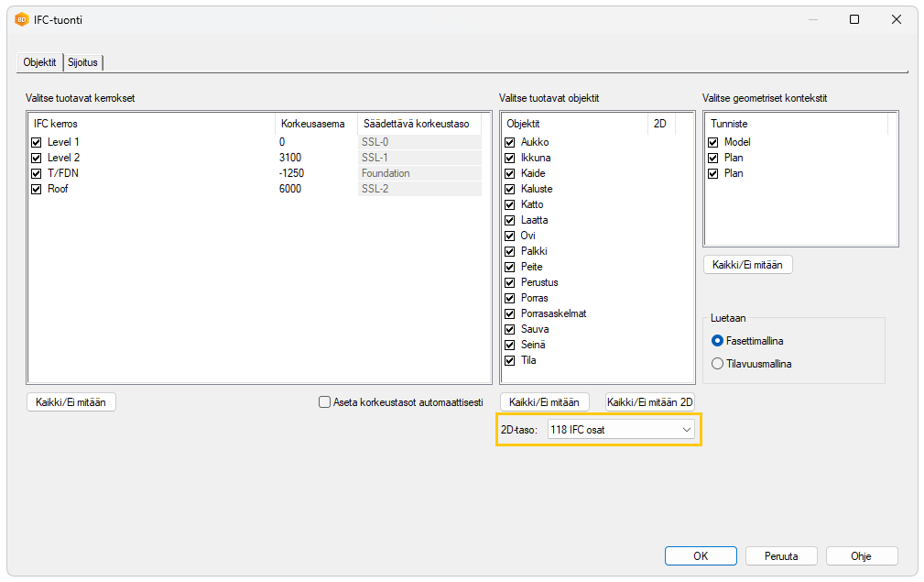Uncheck the Ikkuna object checkbox

pyautogui.click(x=510, y=158)
